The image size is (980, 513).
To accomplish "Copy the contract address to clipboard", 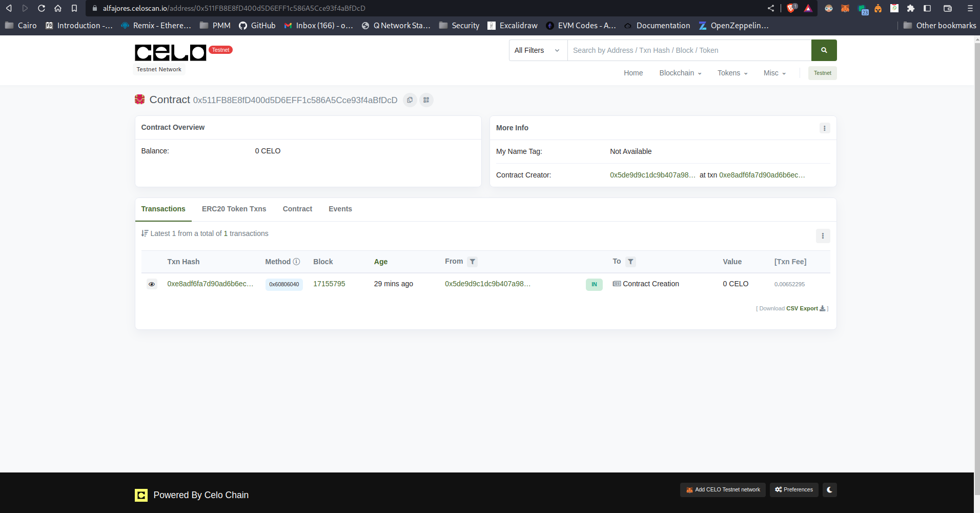I will (410, 100).
